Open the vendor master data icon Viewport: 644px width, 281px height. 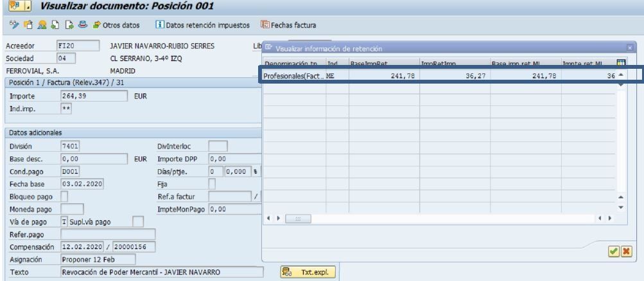[x=42, y=25]
